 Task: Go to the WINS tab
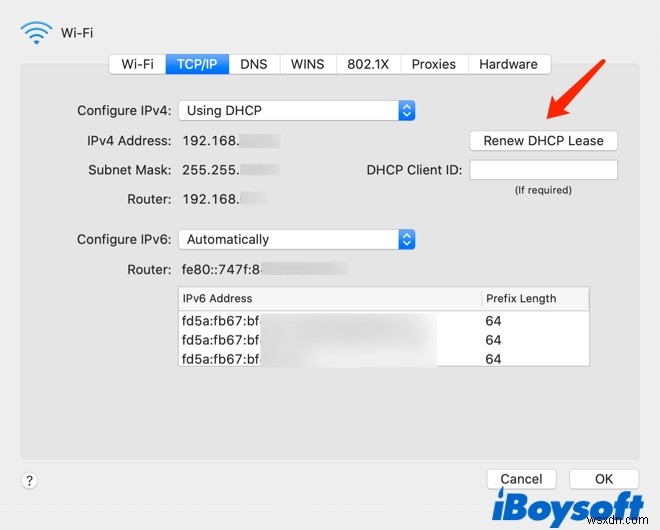point(308,64)
